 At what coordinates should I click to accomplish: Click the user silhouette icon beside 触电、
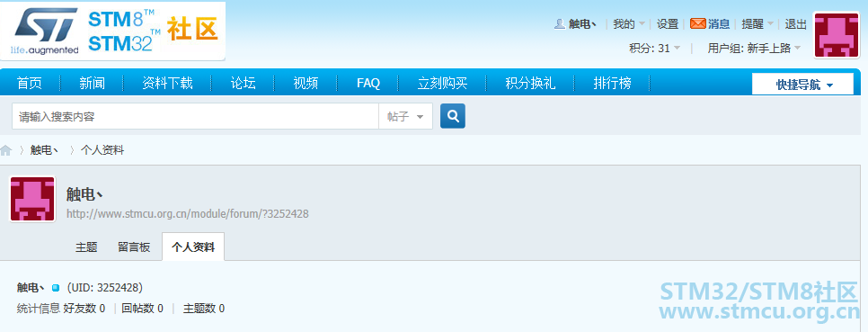coord(560,23)
